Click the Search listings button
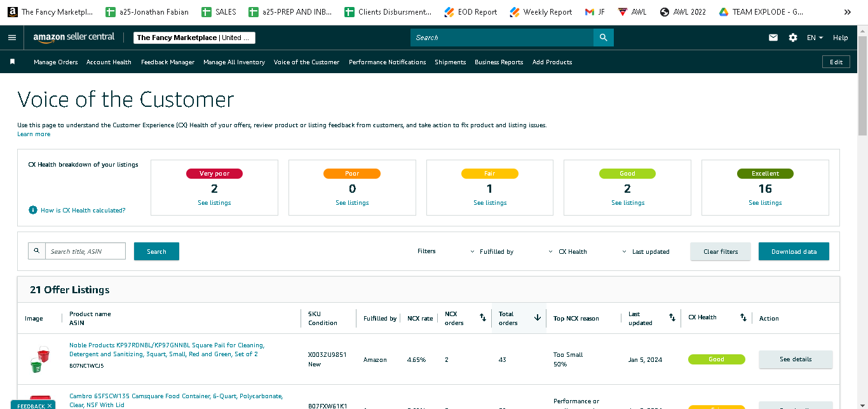The image size is (868, 409). [156, 251]
